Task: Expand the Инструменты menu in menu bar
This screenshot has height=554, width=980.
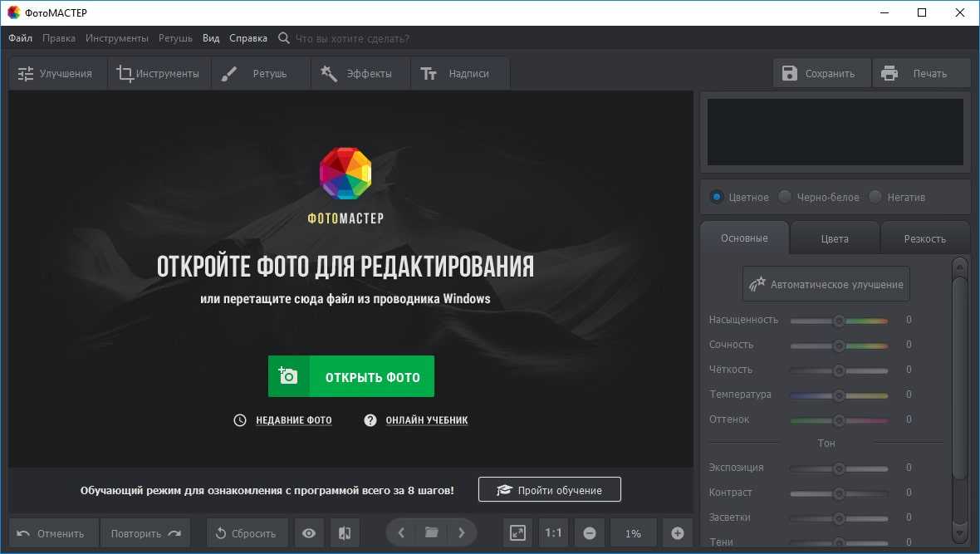Action: coord(117,38)
